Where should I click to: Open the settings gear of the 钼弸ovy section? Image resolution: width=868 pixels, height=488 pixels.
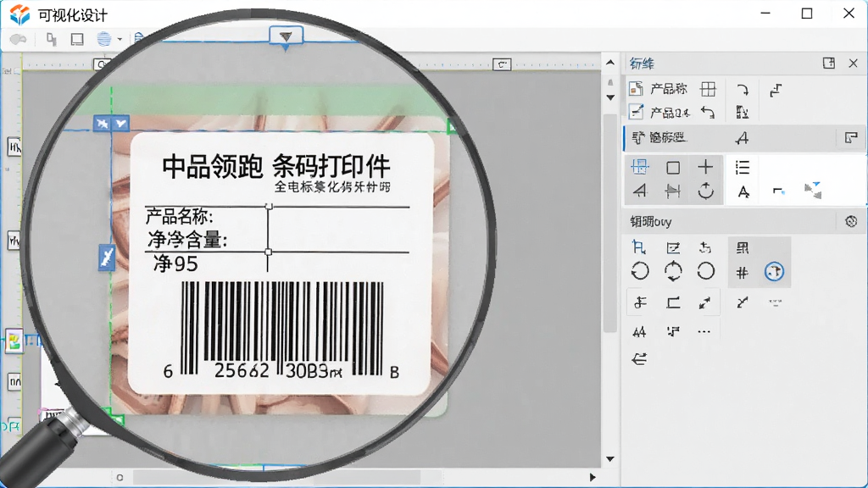851,222
